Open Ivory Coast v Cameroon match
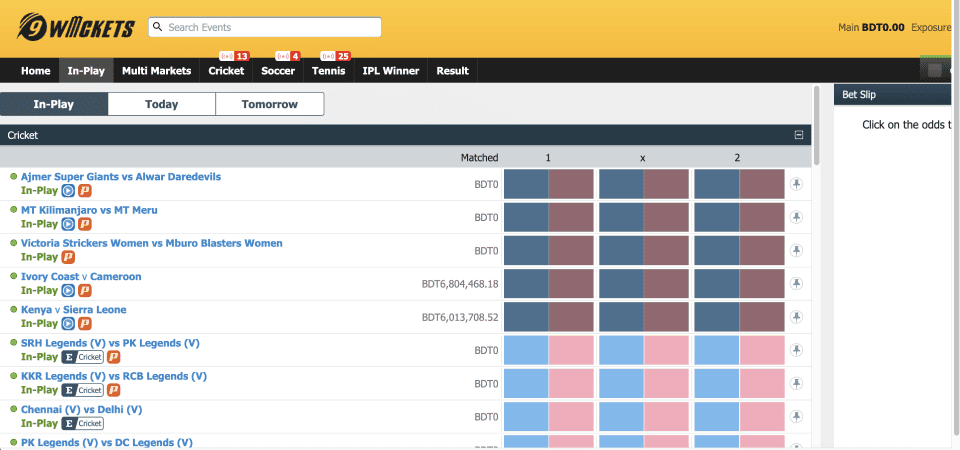This screenshot has height=450, width=960. 81,277
